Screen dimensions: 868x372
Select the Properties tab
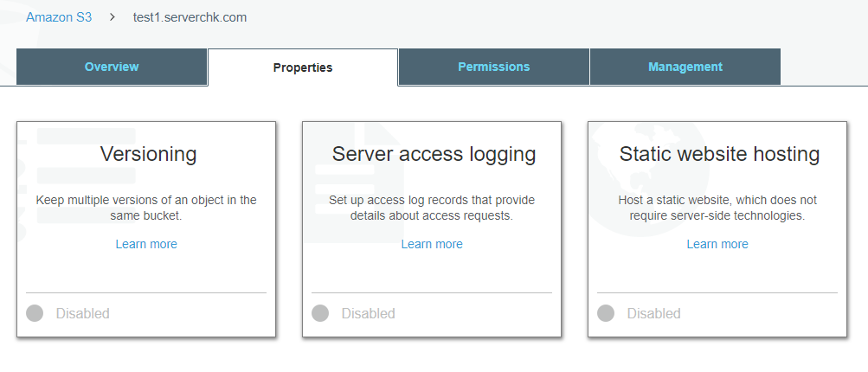pos(303,67)
